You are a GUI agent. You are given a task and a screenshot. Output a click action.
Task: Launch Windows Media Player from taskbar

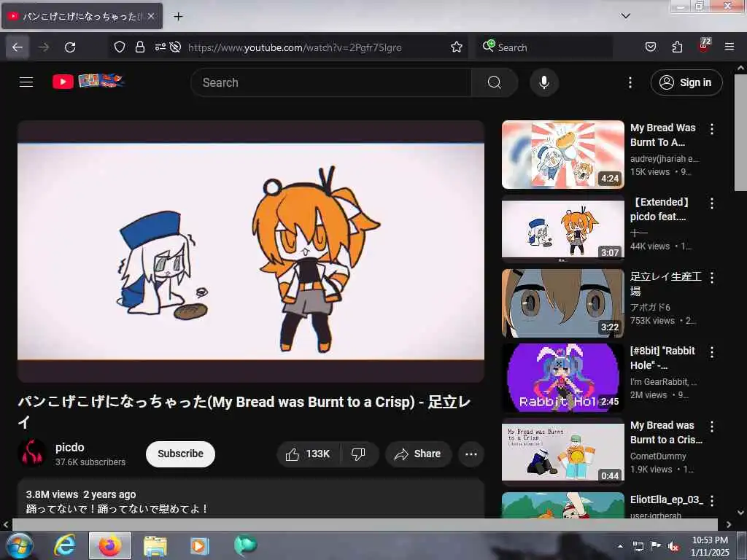point(200,545)
